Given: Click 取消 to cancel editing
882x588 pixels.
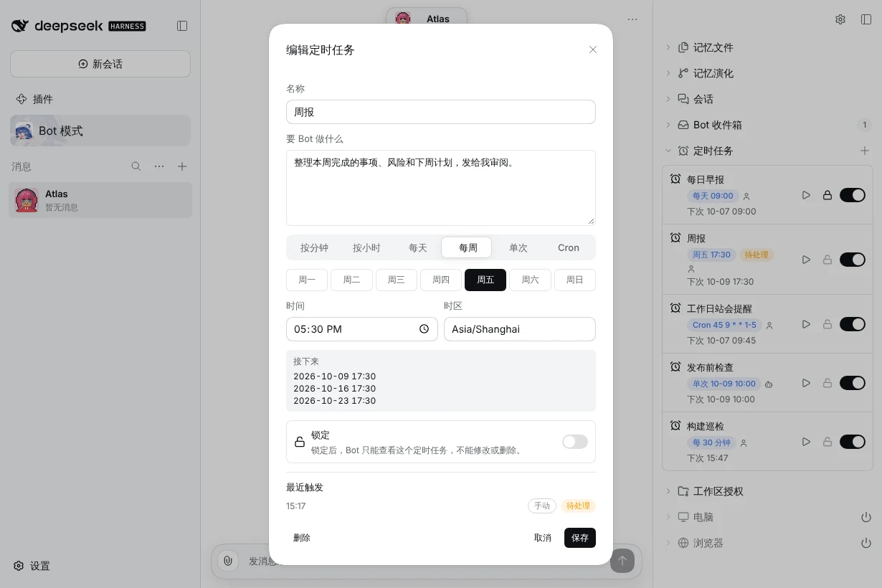Looking at the screenshot, I should pyautogui.click(x=543, y=538).
